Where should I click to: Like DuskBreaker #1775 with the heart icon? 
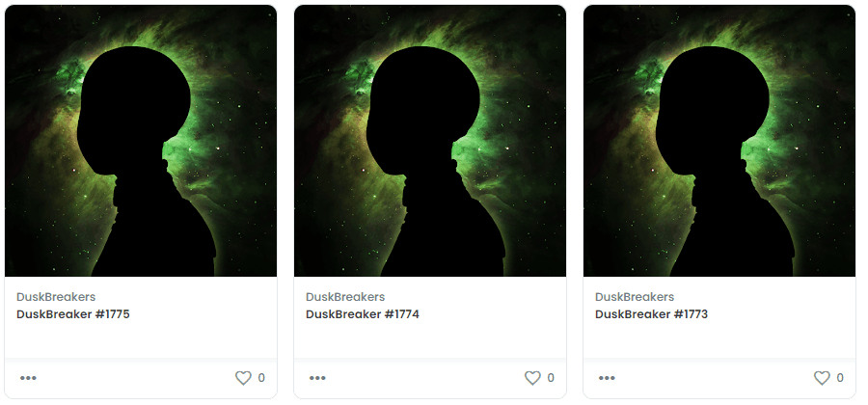click(243, 378)
